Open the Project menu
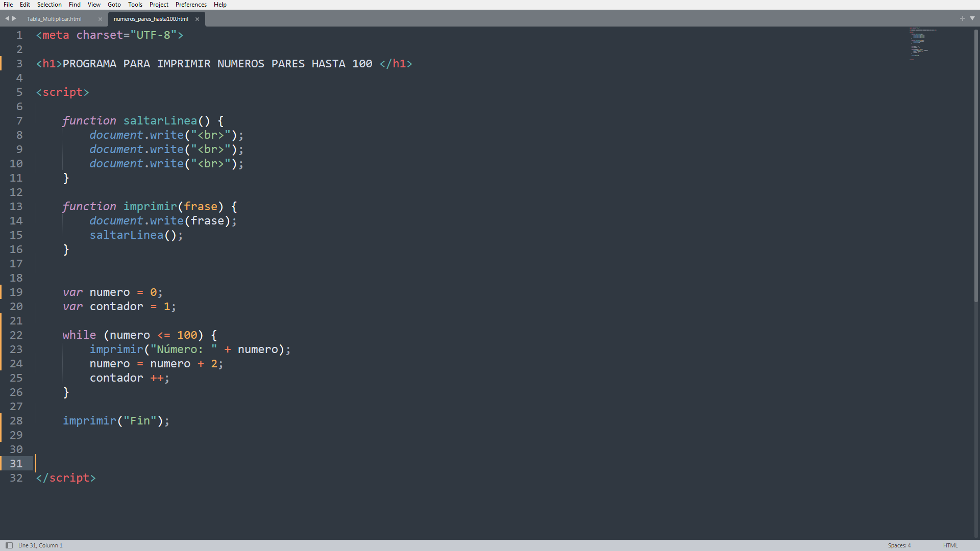 pyautogui.click(x=159, y=5)
